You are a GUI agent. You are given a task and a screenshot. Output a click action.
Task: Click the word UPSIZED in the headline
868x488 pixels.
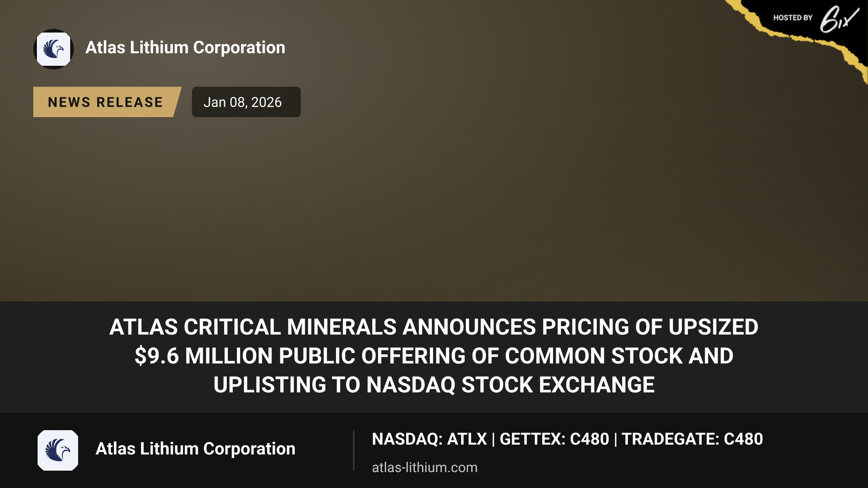coord(713,327)
